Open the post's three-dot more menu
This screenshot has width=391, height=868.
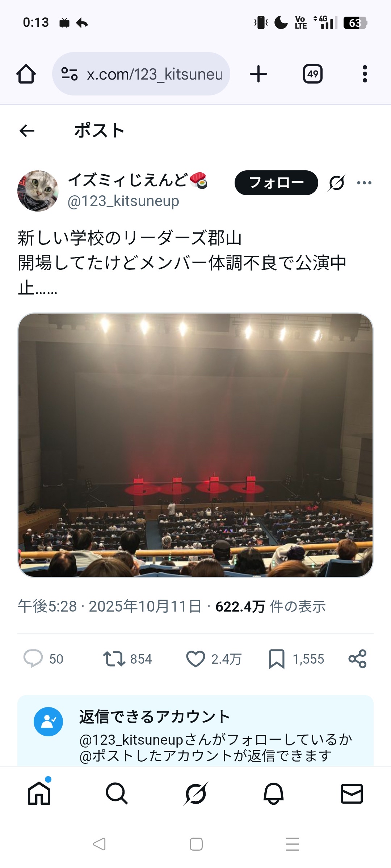pyautogui.click(x=364, y=183)
